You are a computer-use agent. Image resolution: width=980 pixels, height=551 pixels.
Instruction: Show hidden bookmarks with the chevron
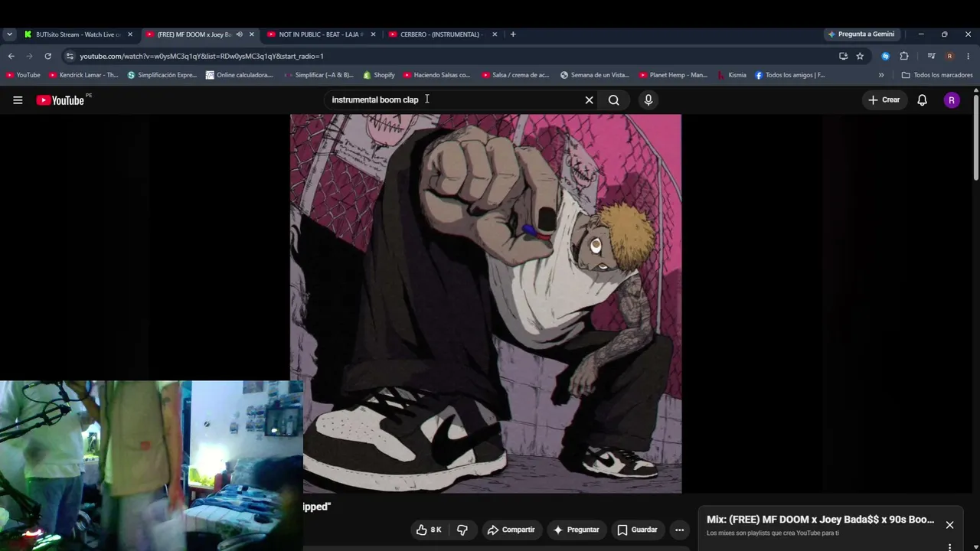tap(881, 75)
